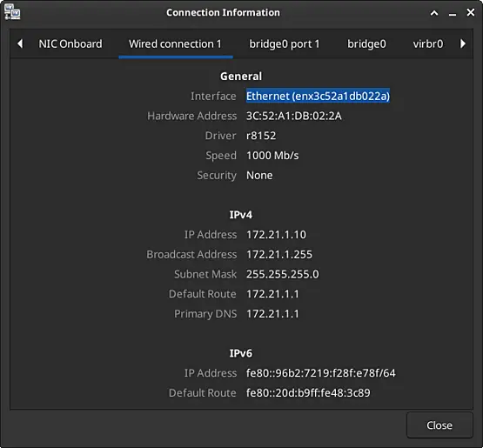This screenshot has width=483, height=448.
Task: Select the Wired connection 1 tab
Action: 175,44
